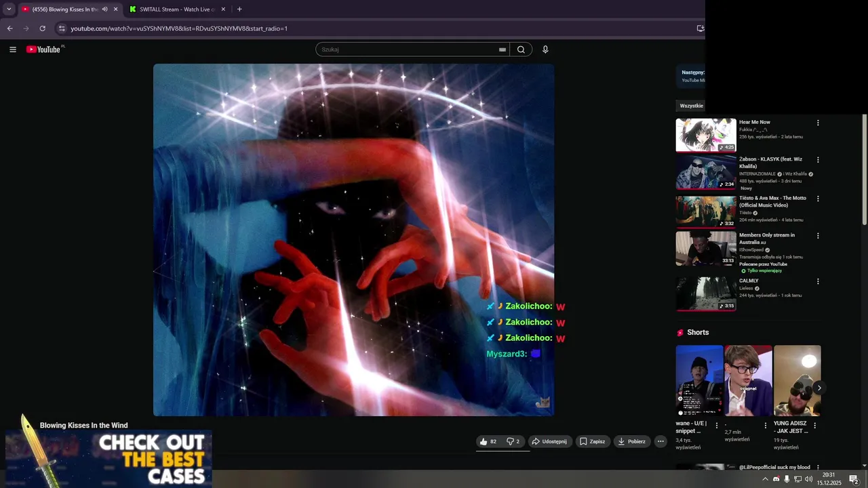Show hidden tray icons chevron

(765, 479)
